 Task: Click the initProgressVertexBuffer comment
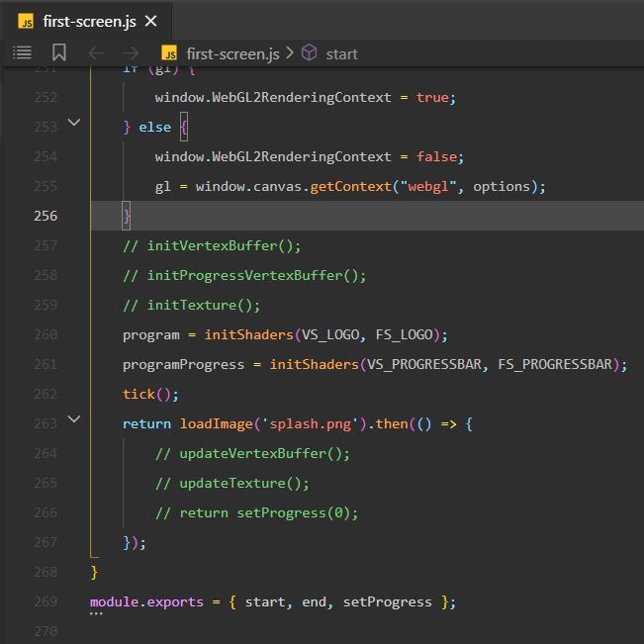pos(244,275)
